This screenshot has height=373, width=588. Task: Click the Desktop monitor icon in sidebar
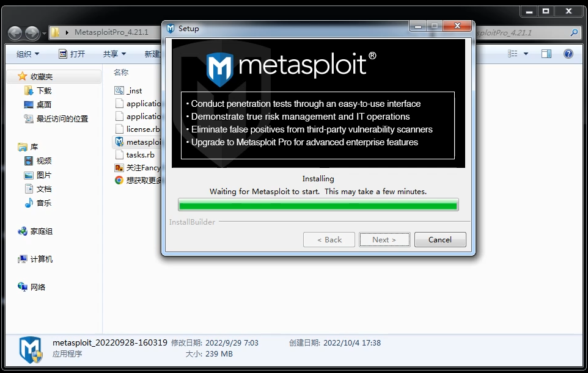(29, 105)
